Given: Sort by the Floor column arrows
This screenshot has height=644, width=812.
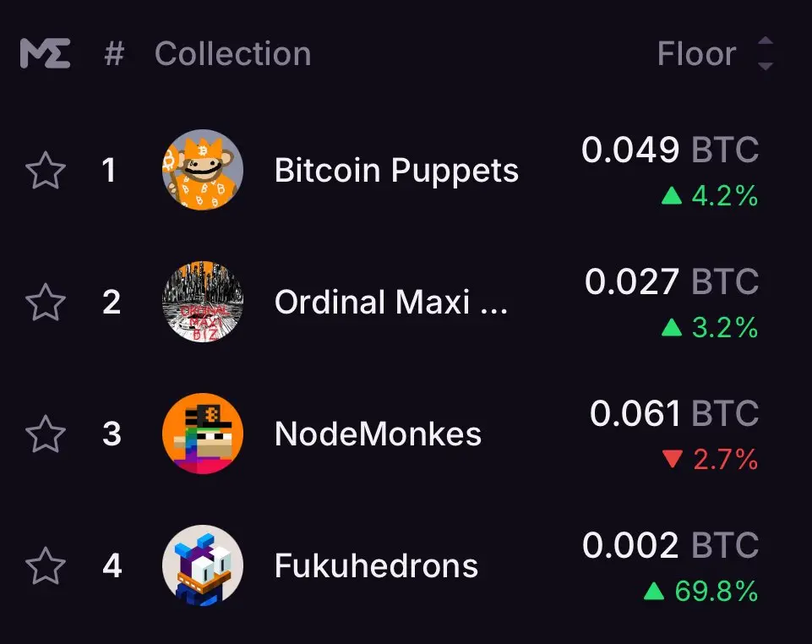Looking at the screenshot, I should pos(766,53).
